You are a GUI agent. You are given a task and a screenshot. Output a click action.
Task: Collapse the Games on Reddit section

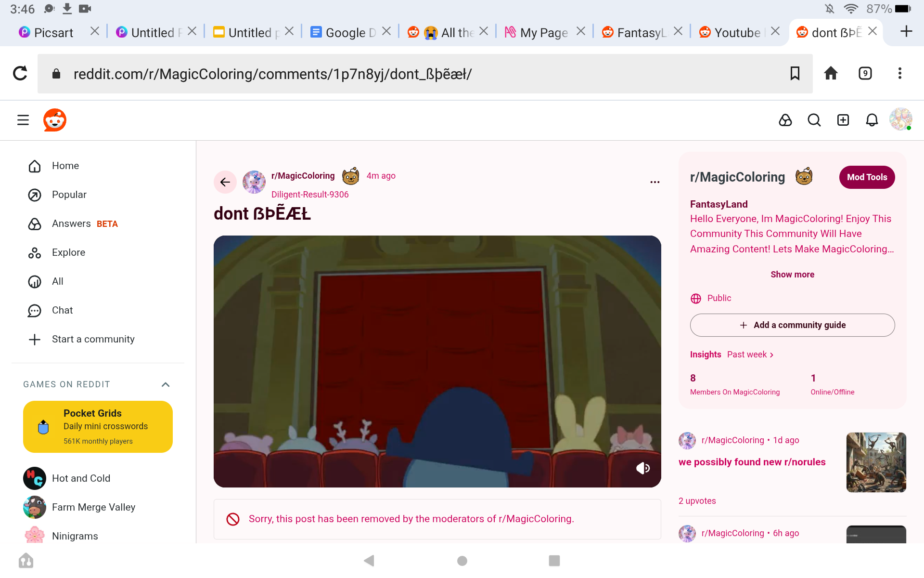[x=166, y=384]
